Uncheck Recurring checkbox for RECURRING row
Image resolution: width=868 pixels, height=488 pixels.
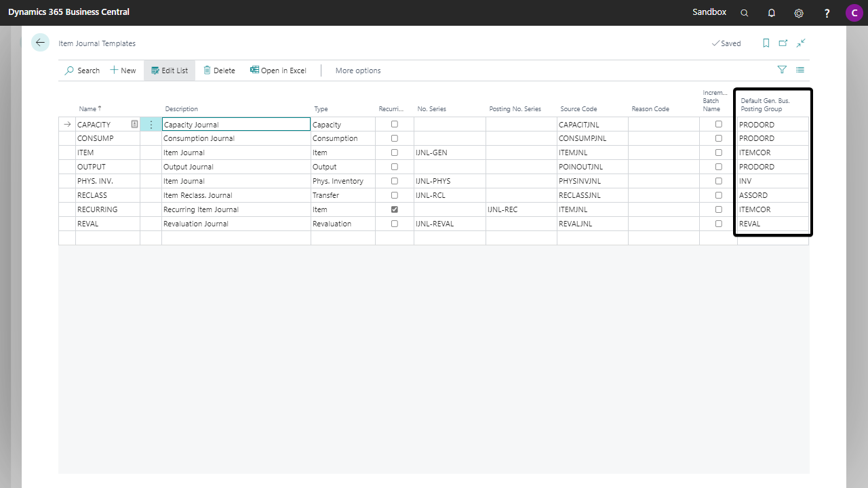tap(395, 209)
